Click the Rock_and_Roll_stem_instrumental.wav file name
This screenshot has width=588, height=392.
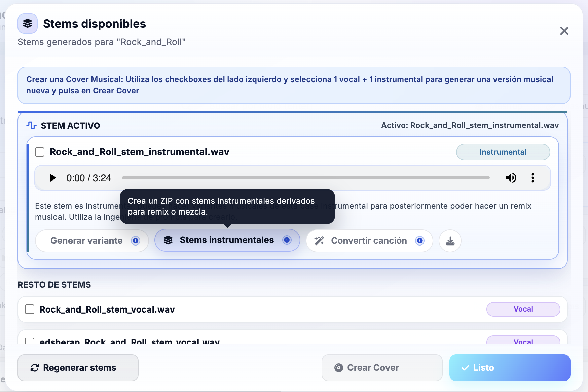(x=140, y=152)
